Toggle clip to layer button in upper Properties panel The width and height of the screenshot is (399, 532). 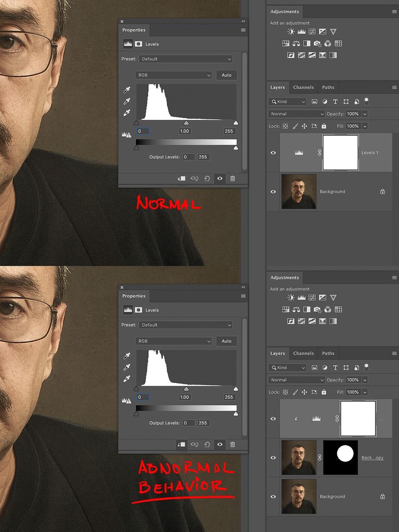pyautogui.click(x=182, y=178)
